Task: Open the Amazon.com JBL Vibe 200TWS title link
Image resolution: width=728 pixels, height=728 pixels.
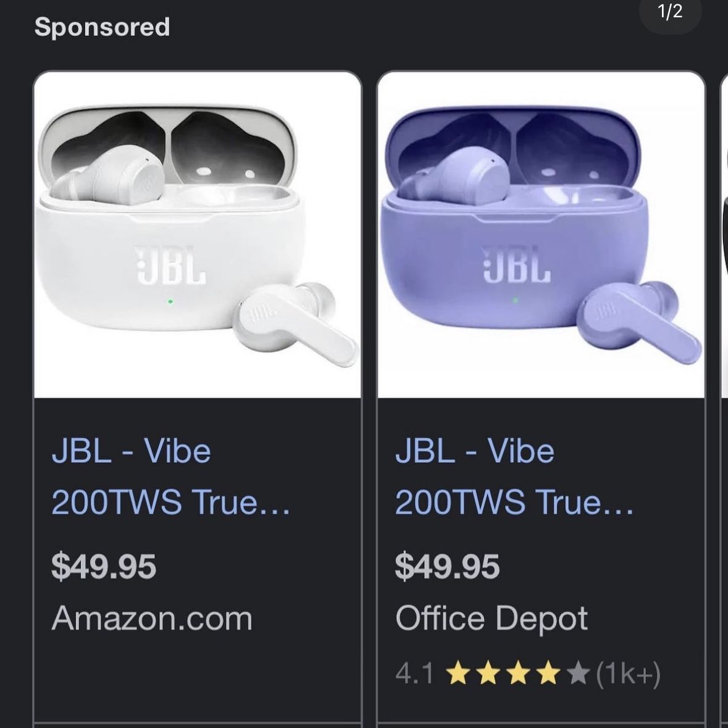Action: 170,476
